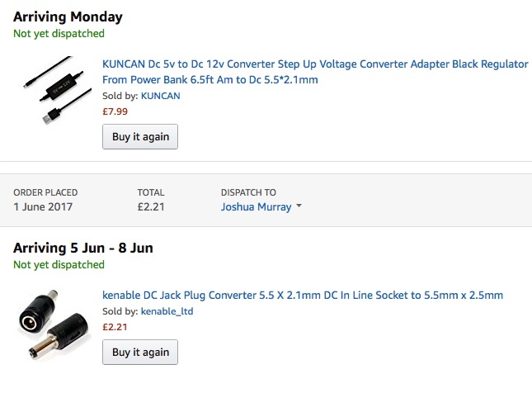Open the KUNCAN converter cable product image
The image size is (532, 393).
click(x=57, y=91)
